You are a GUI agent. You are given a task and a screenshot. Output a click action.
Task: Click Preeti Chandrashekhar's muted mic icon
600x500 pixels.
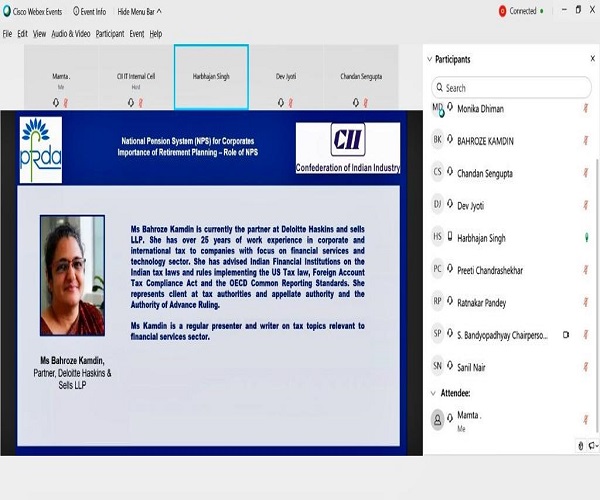(586, 270)
